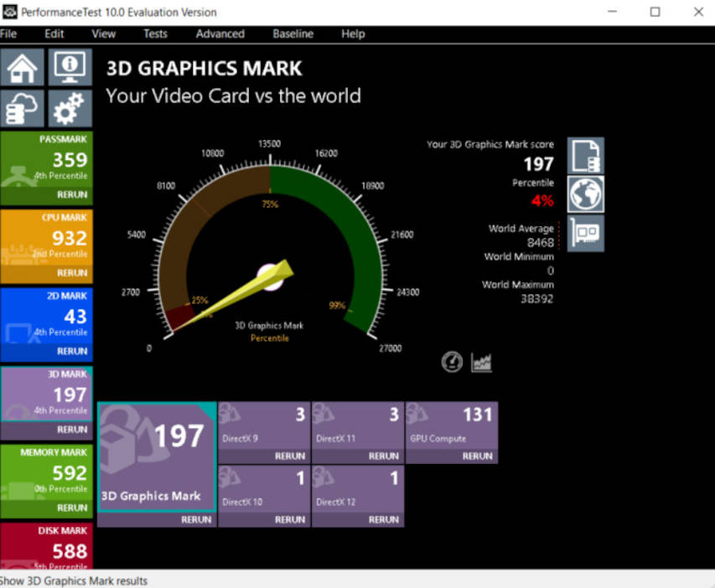Select the DirectX 12 result tile
Image resolution: width=715 pixels, height=588 pixels.
[358, 488]
